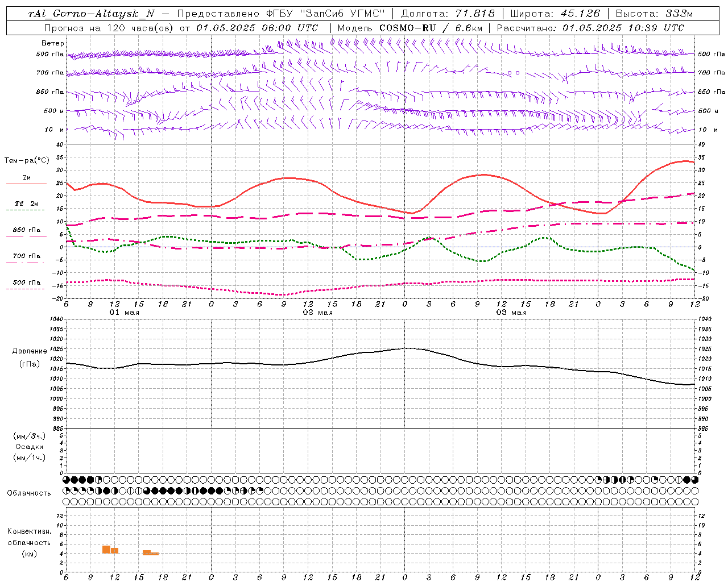Click the (мм/1ч.) precipitation unit label
Viewport: 728px width, 582px height.
(x=30, y=458)
